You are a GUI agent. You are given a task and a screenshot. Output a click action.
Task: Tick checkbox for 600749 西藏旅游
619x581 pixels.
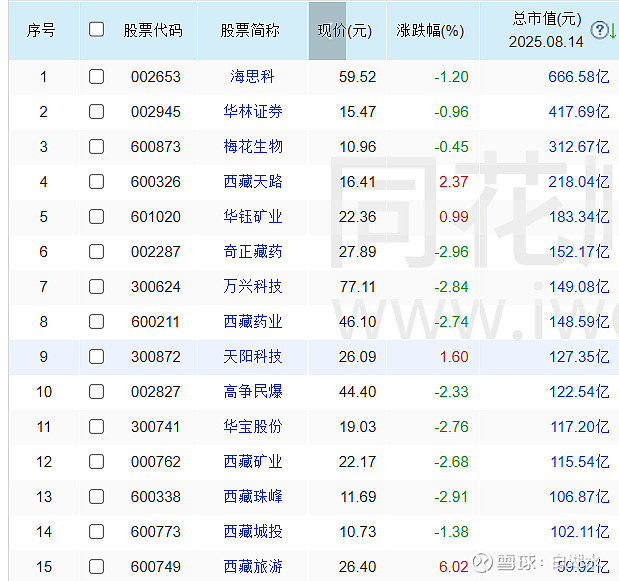click(x=96, y=567)
